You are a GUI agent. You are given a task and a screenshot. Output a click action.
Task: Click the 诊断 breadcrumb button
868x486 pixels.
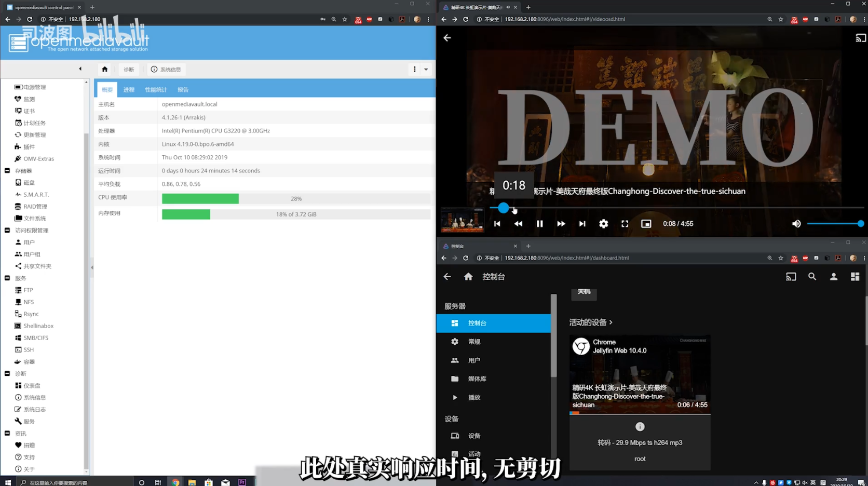coord(129,70)
